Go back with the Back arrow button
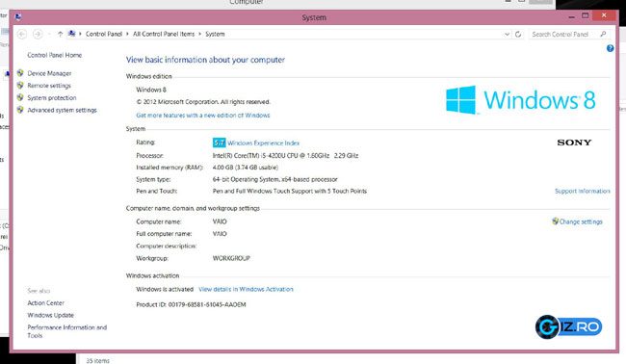This screenshot has width=626, height=364. coord(22,35)
